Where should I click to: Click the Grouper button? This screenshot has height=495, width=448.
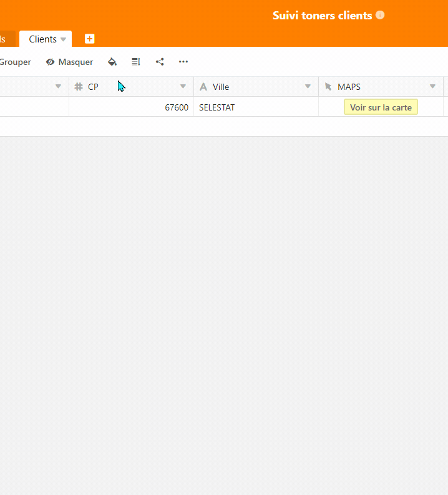pos(15,62)
